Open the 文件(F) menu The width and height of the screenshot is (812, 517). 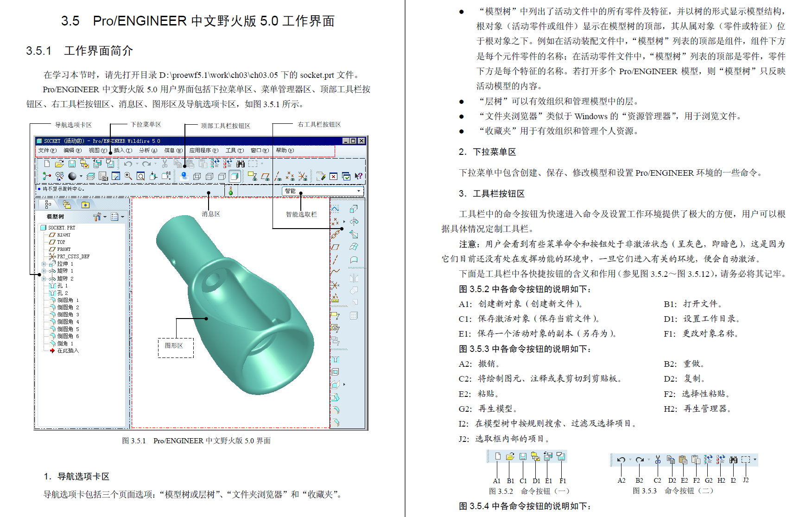click(46, 150)
